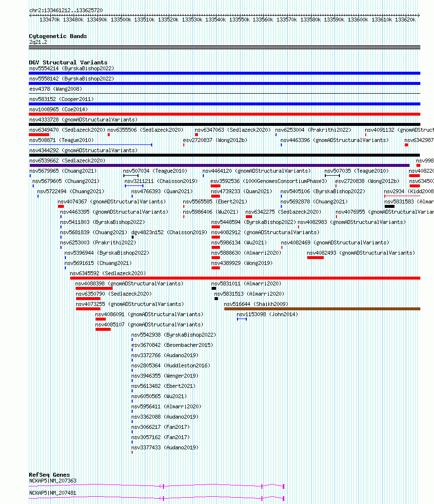Click the long red bar under nsv6345592

[245, 278]
